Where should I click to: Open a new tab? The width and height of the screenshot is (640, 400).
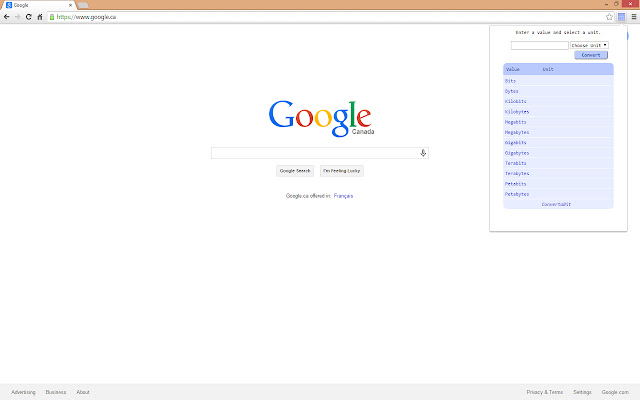pos(83,5)
